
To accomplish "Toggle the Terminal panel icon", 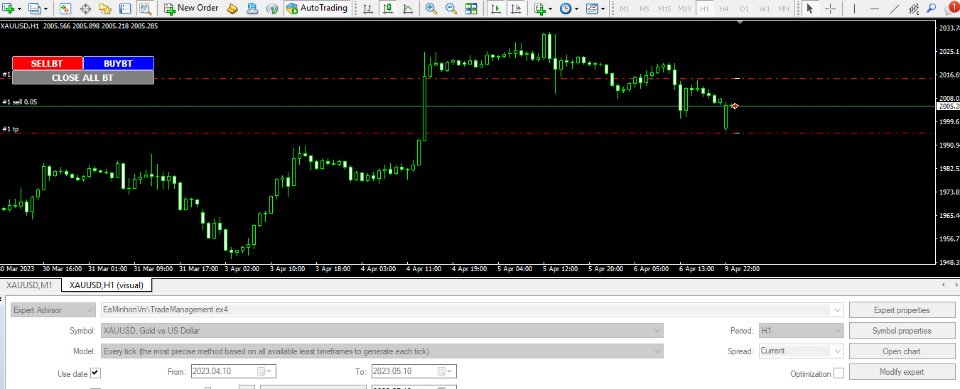I will pyautogui.click(x=125, y=9).
